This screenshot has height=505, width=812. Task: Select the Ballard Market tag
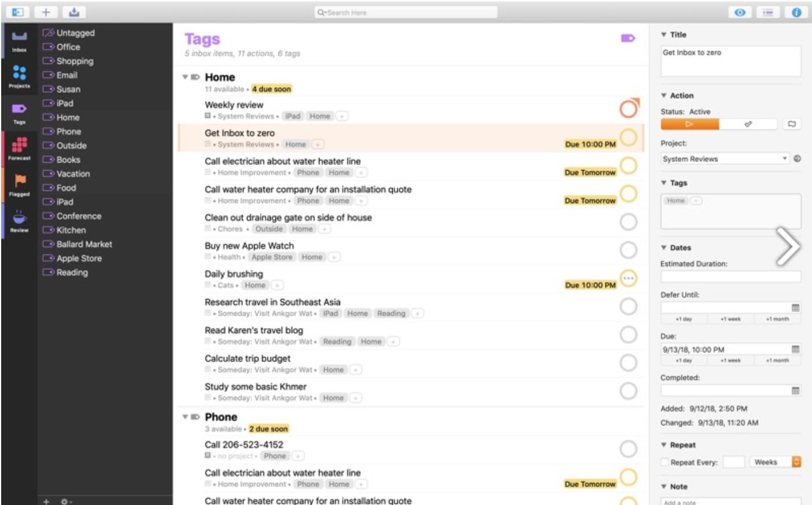pos(84,244)
